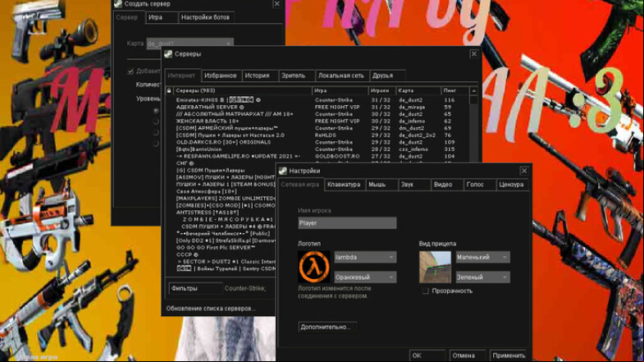Switch to Локальная сеть tab

point(341,76)
